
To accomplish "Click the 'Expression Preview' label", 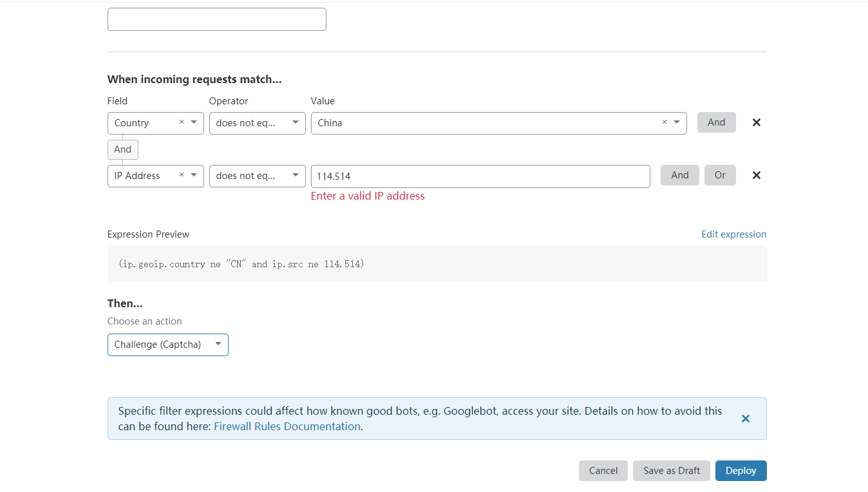I will coord(149,234).
